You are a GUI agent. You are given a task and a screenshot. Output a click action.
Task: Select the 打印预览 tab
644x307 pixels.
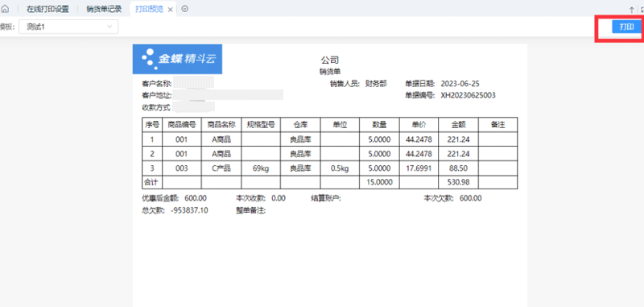coord(150,9)
